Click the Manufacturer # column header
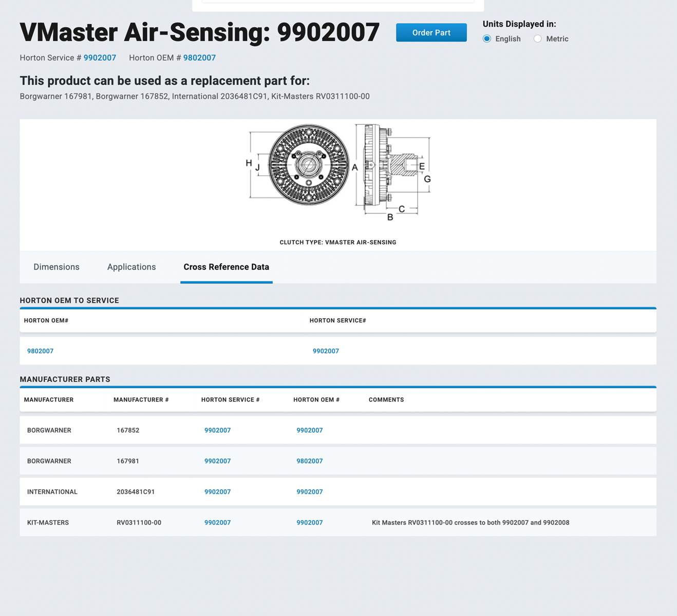Viewport: 677px width, 616px height. (x=141, y=400)
